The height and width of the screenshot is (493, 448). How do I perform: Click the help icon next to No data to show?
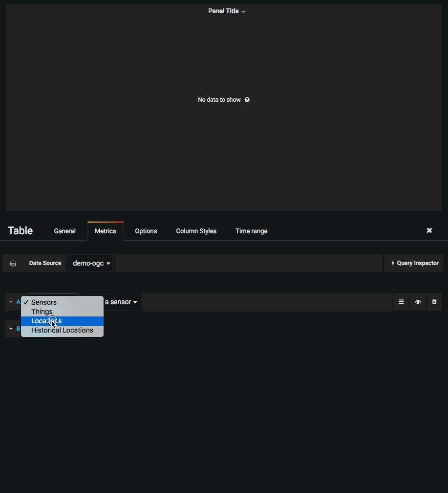pyautogui.click(x=247, y=100)
